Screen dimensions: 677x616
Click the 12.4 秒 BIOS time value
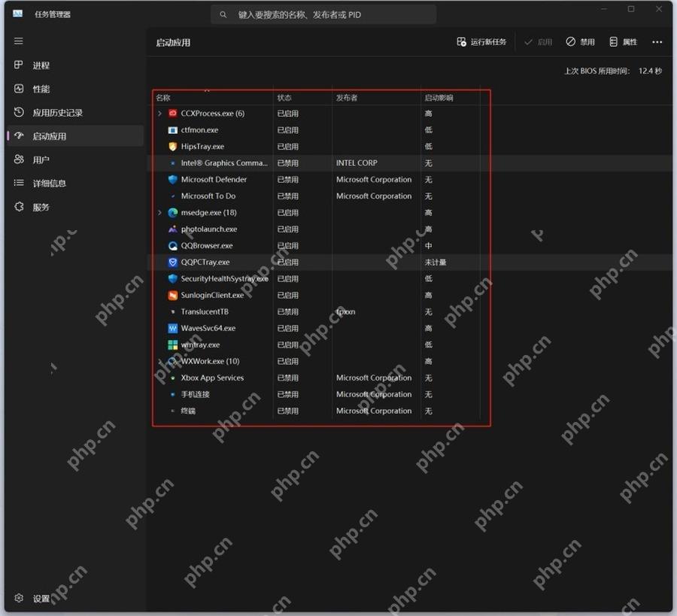pos(650,71)
